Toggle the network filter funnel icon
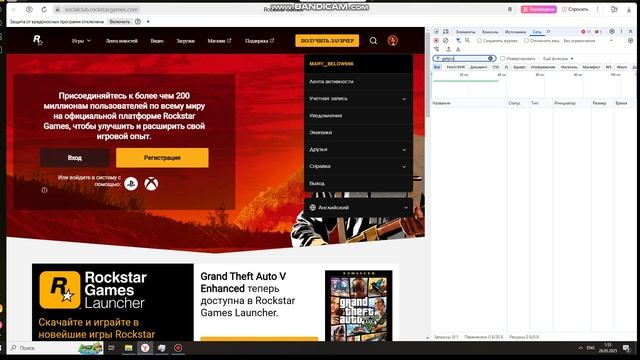640x360 pixels. point(458,40)
